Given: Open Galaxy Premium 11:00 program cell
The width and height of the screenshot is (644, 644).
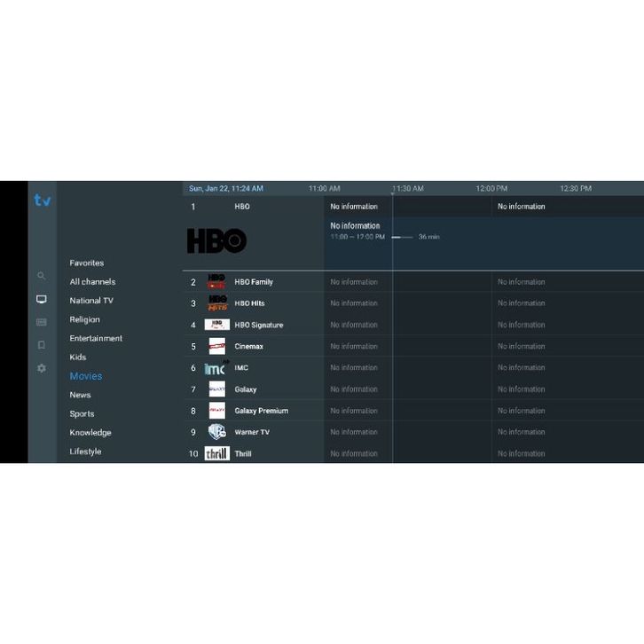Looking at the screenshot, I should pyautogui.click(x=407, y=411).
